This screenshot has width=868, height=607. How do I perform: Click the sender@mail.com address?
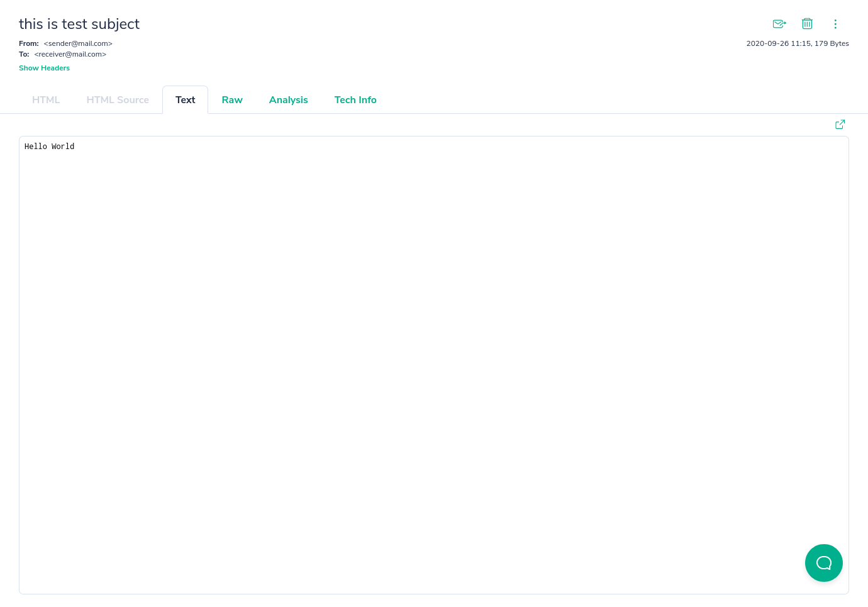coord(77,43)
